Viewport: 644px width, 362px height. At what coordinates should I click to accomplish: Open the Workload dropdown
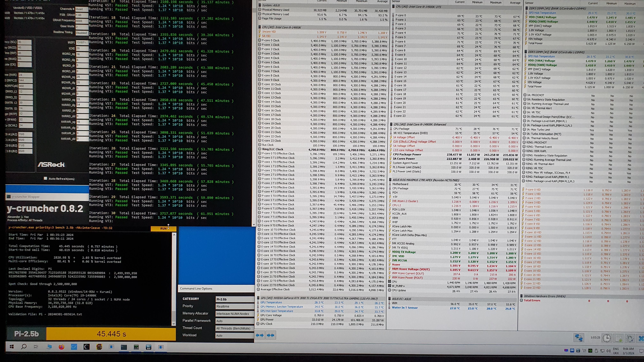click(234, 336)
